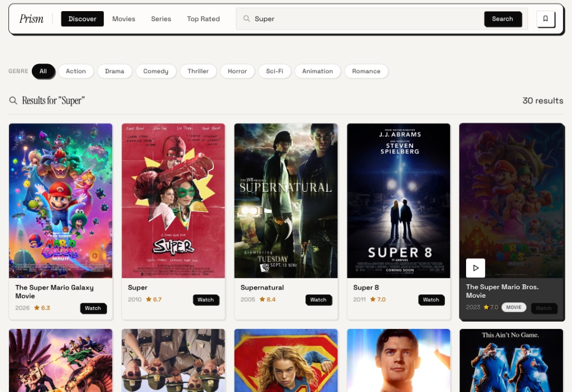
Task: Open the Super 8 poster
Action: tap(399, 201)
